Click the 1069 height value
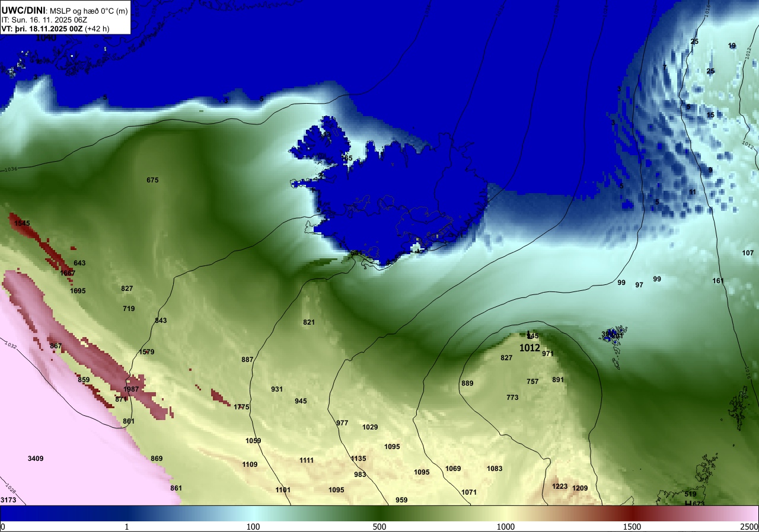 453,469
